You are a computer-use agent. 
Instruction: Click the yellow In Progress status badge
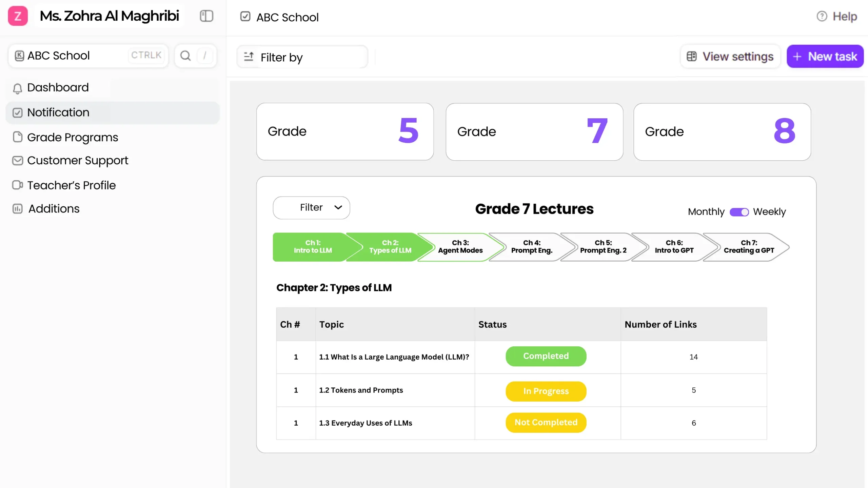pyautogui.click(x=546, y=391)
